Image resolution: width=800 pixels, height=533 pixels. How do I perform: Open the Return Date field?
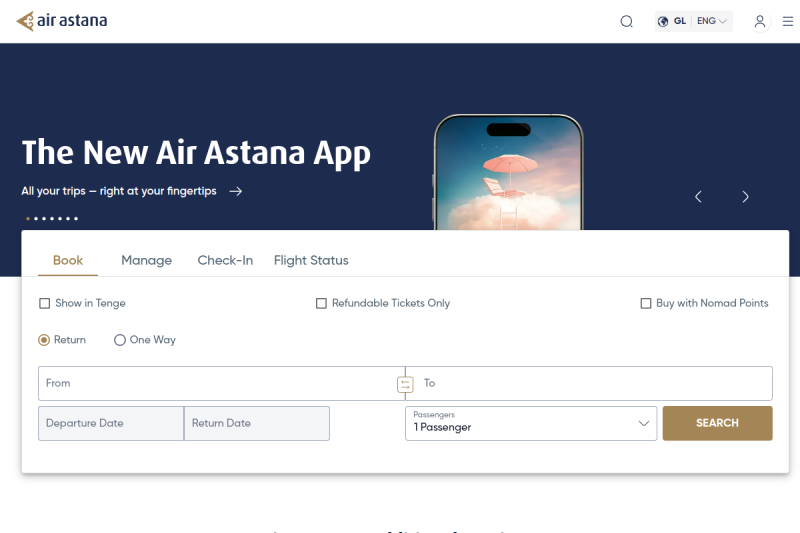[257, 423]
